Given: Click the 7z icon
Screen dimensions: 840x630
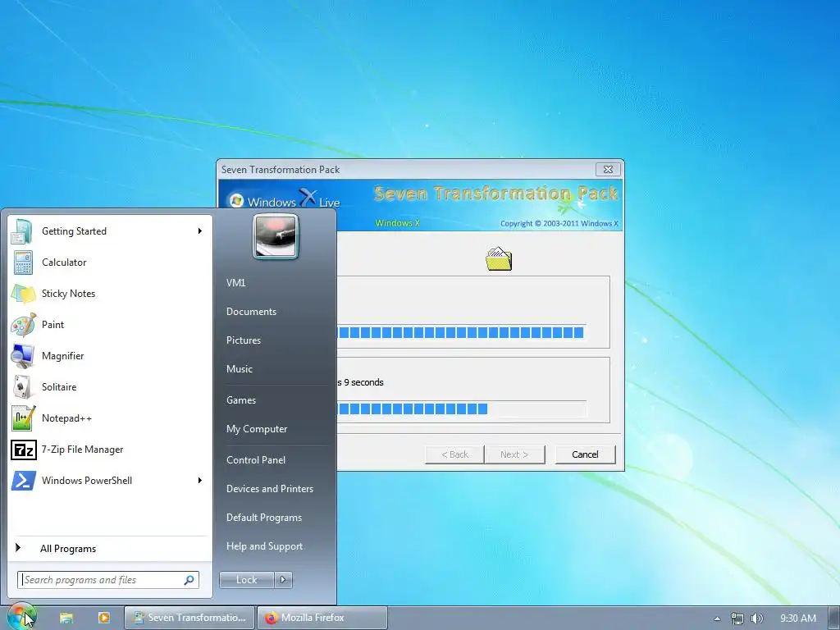Looking at the screenshot, I should [x=24, y=450].
